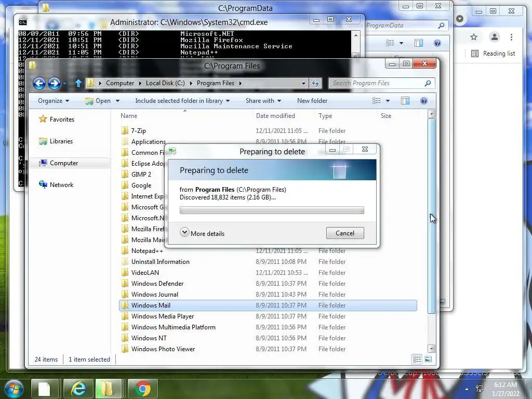Open Google Chrome from taskbar

pos(142,389)
